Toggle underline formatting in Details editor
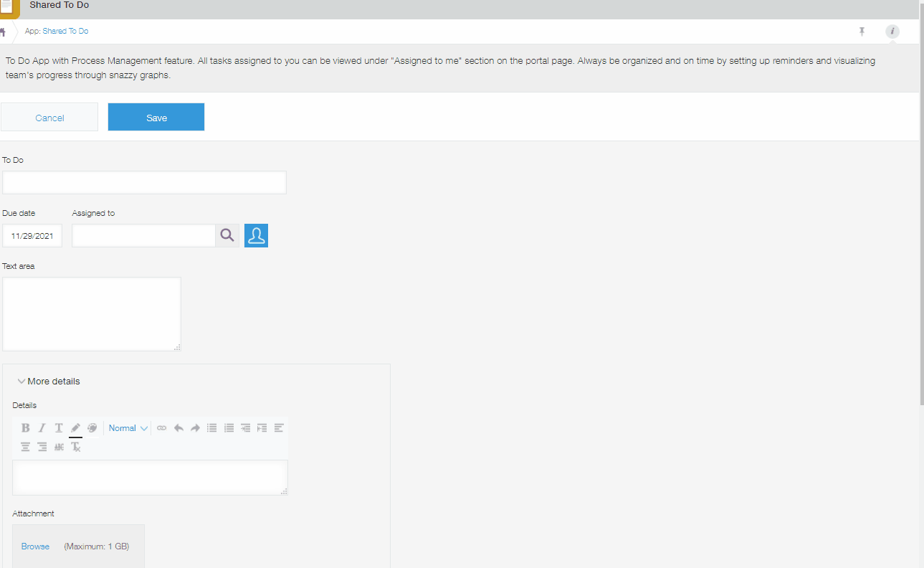The image size is (924, 568). [x=59, y=428]
